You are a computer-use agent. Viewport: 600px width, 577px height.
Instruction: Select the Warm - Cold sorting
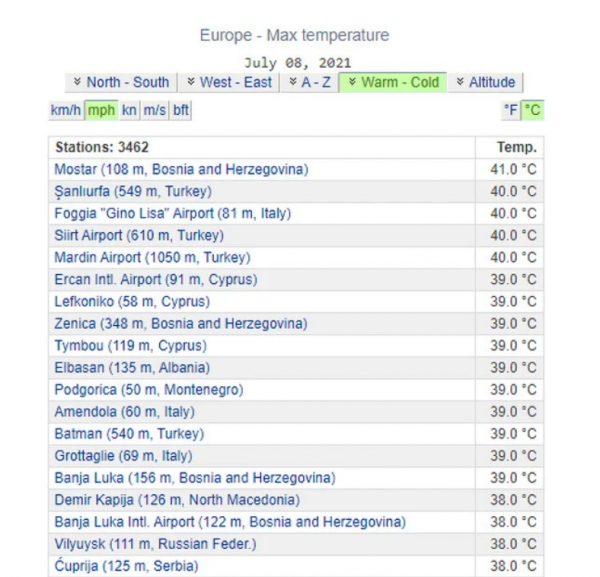click(392, 82)
